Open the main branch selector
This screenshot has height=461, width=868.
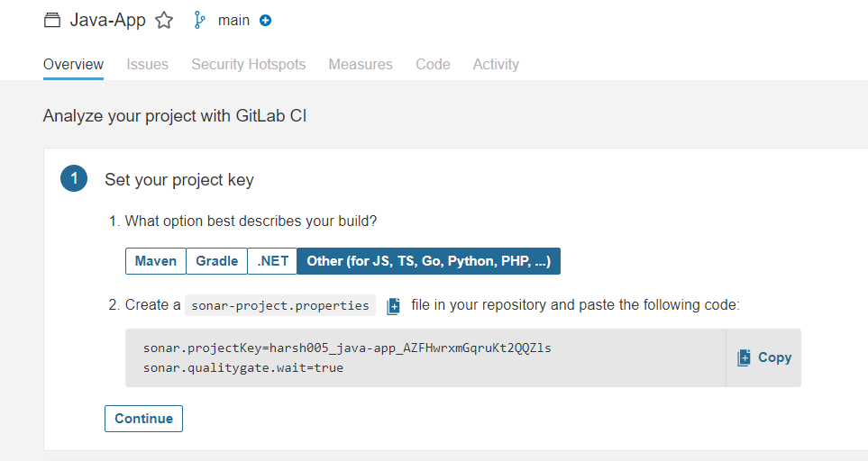click(x=233, y=20)
